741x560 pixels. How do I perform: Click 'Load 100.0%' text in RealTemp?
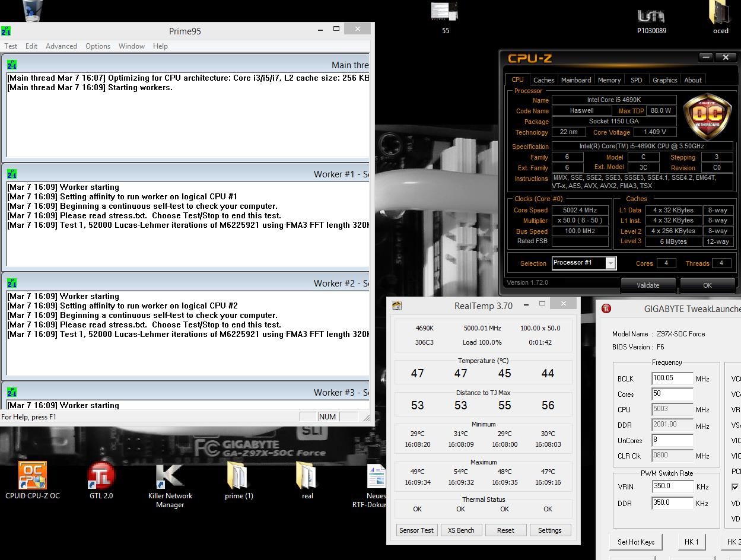click(x=482, y=342)
